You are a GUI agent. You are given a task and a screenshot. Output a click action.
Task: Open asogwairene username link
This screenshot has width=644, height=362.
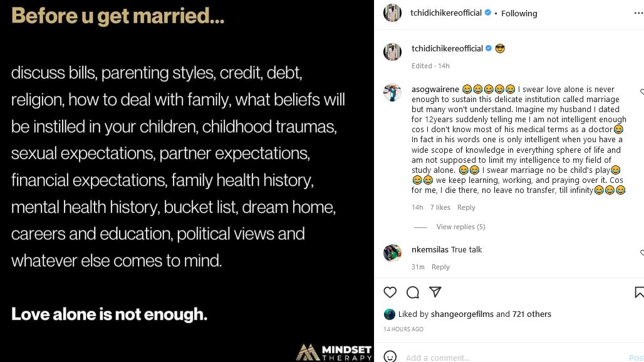tap(435, 90)
